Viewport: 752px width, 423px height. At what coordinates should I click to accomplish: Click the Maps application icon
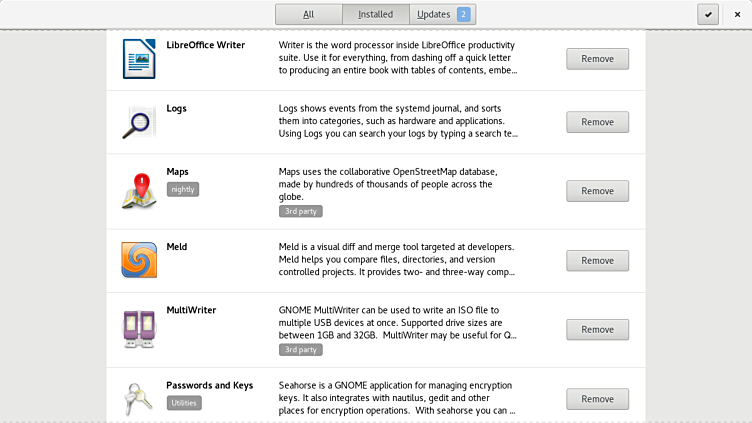(x=139, y=191)
